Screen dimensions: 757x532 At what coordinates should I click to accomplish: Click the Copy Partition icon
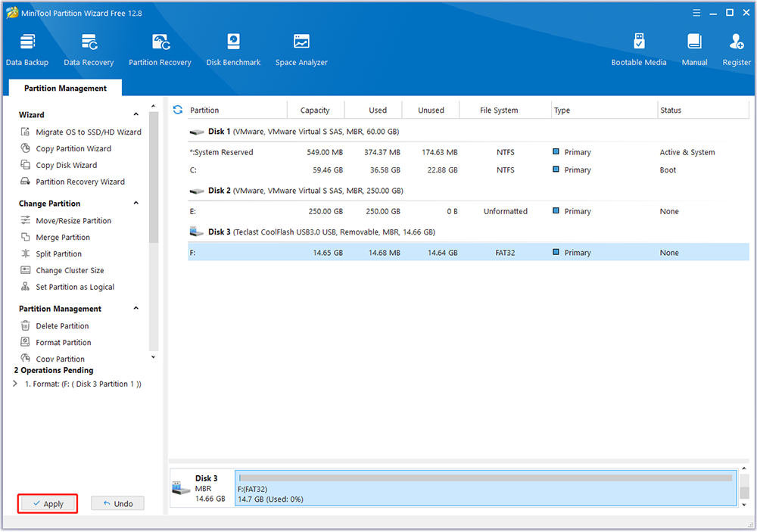25,358
